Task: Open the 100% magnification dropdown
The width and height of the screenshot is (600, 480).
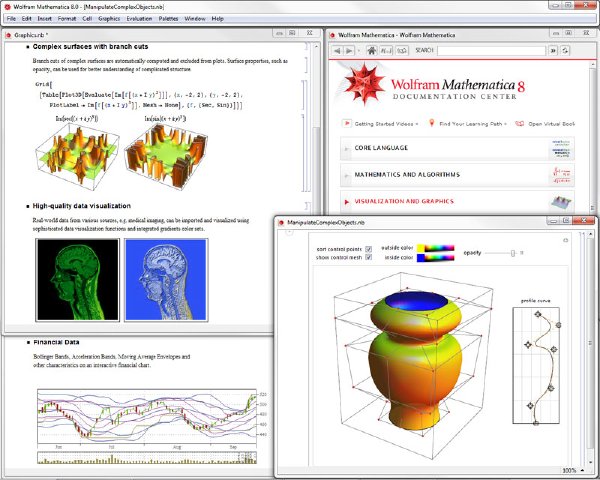Action: [x=573, y=470]
